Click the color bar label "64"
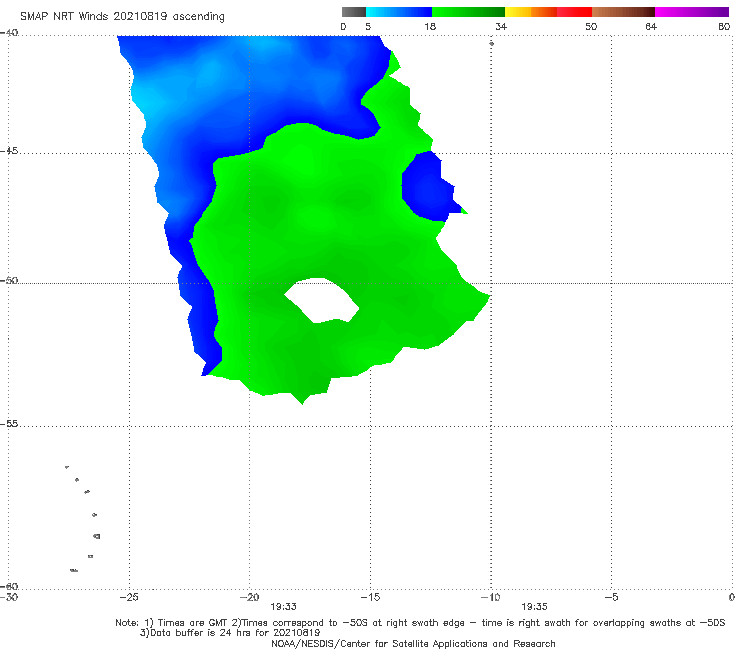 click(x=651, y=26)
